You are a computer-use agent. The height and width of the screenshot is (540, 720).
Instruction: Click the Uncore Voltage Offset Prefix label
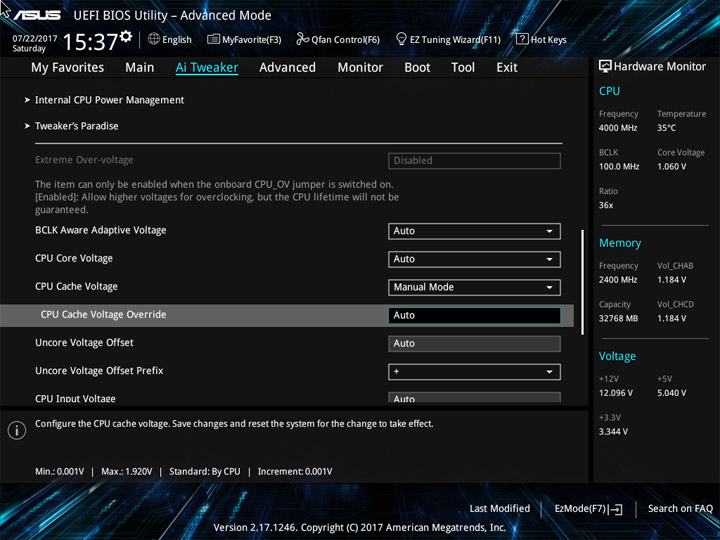coord(99,371)
